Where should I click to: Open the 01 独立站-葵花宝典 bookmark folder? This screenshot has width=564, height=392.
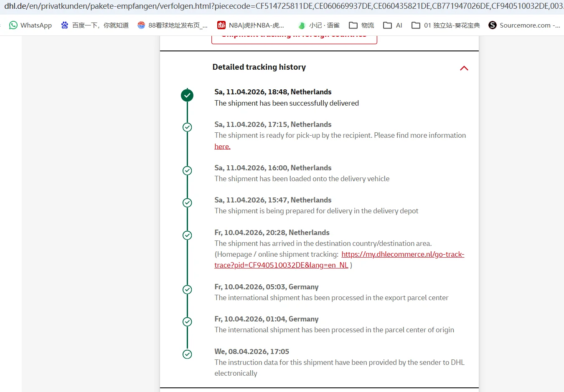click(x=446, y=25)
